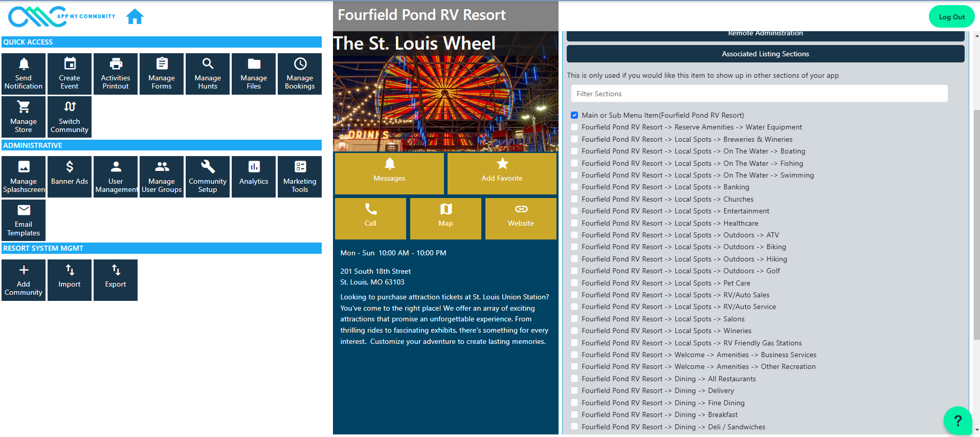Viewport: 980px width, 437px height.
Task: Check Local Spots -> Banking
Action: pyautogui.click(x=574, y=187)
